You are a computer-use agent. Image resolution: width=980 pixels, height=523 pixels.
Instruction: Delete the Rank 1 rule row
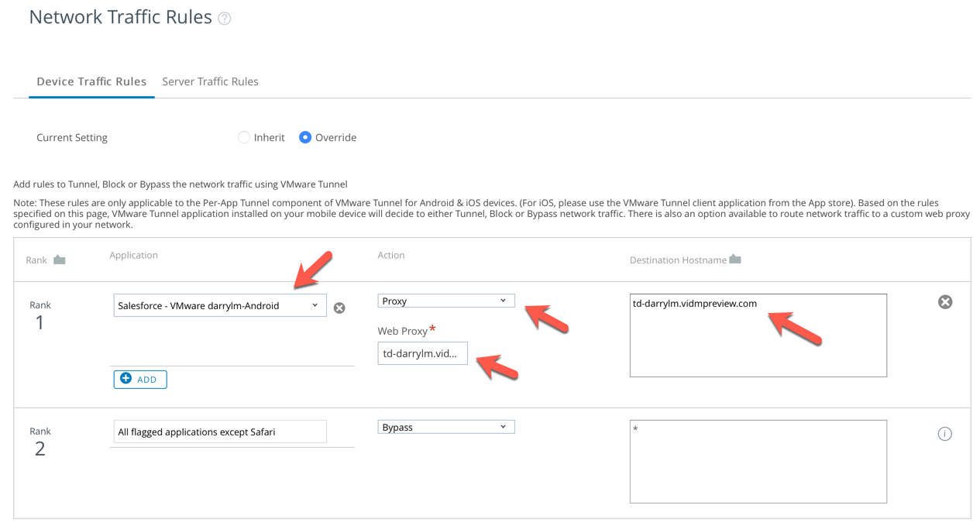[944, 302]
